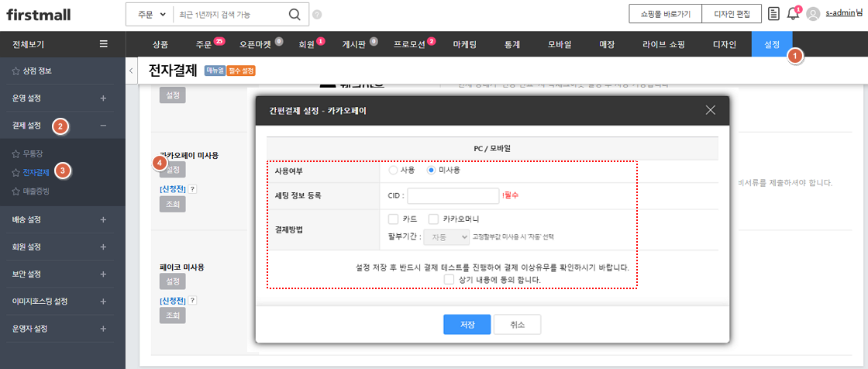Click 디자인 편집 button
The height and width of the screenshot is (369, 868).
tap(731, 15)
